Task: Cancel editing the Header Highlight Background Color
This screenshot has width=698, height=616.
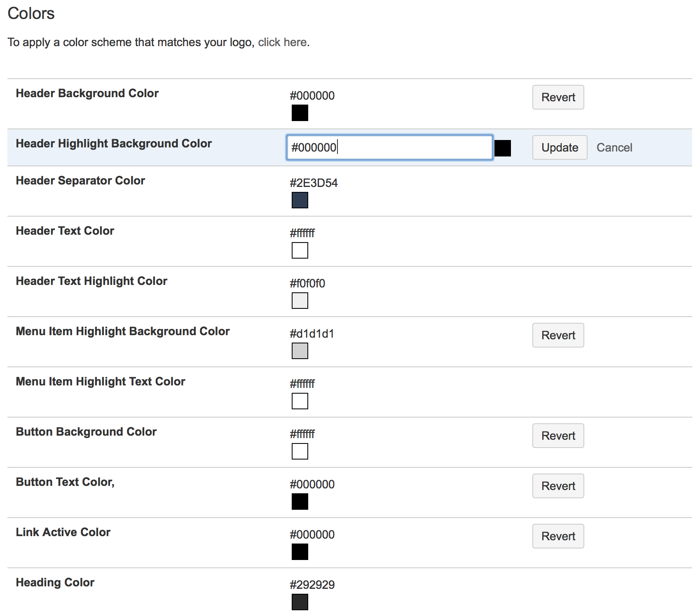Action: (x=614, y=147)
